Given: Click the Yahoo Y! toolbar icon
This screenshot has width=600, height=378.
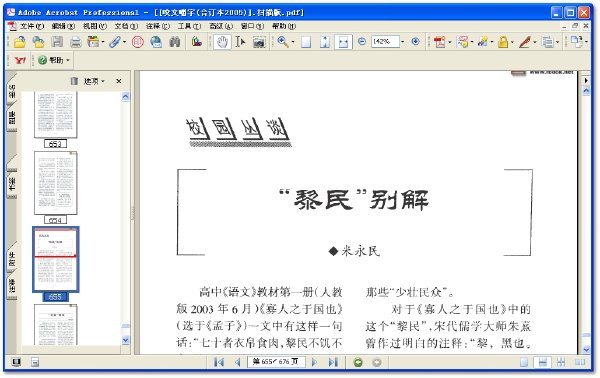Looking at the screenshot, I should click(x=20, y=60).
